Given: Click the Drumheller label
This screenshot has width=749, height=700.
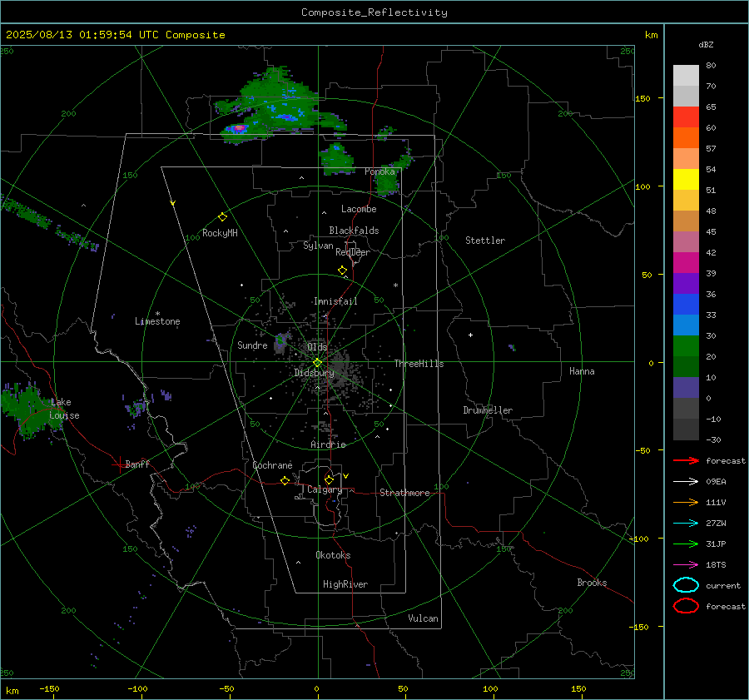Looking at the screenshot, I should coord(488,410).
